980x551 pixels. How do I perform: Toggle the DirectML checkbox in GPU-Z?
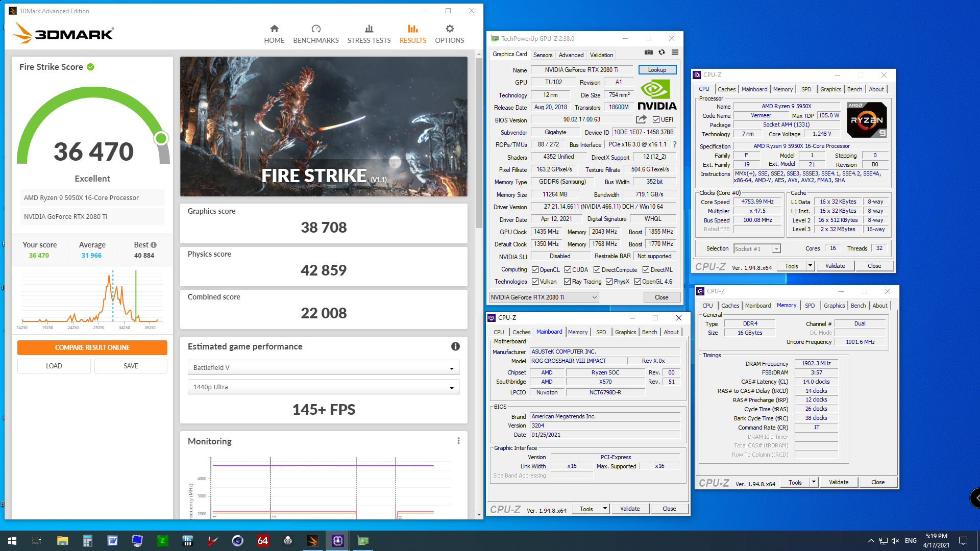pos(646,270)
